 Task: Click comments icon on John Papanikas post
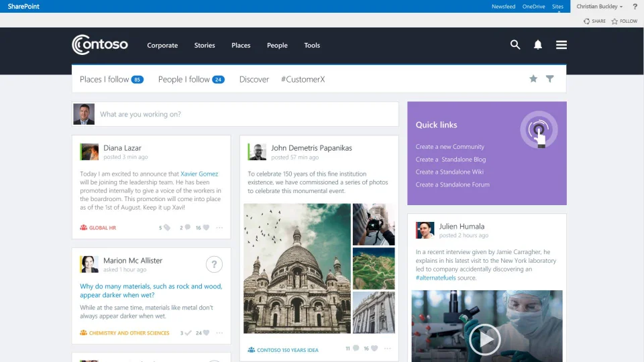(356, 348)
